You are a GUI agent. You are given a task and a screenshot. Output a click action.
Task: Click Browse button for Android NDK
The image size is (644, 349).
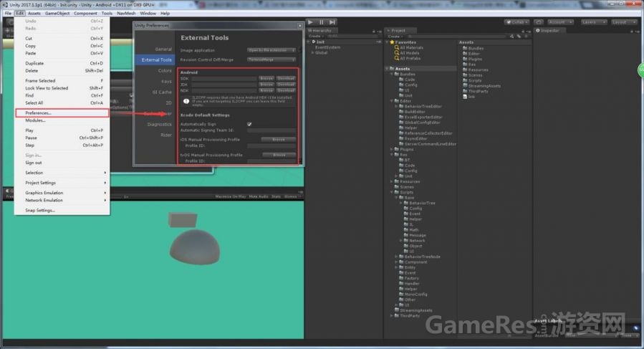click(x=266, y=90)
